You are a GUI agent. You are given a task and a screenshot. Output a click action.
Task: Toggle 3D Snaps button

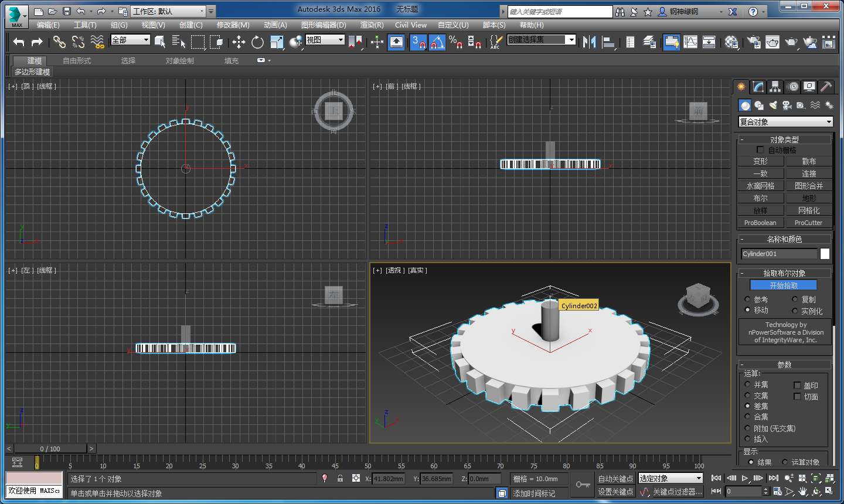[x=418, y=42]
